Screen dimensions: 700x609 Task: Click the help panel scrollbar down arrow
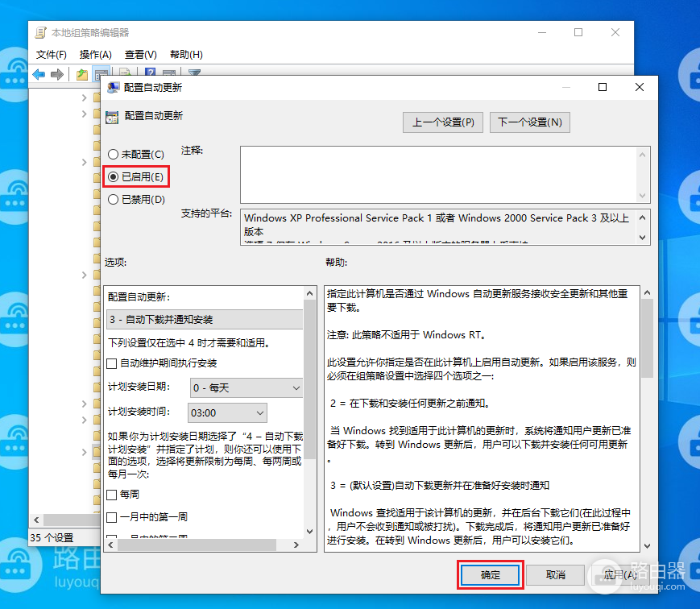pos(648,545)
